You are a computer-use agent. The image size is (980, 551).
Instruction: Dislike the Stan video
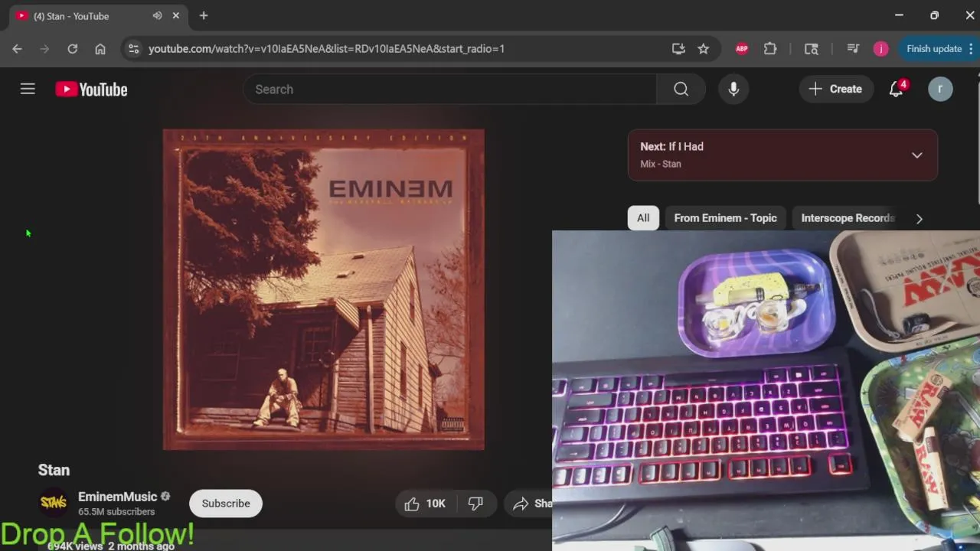[475, 504]
